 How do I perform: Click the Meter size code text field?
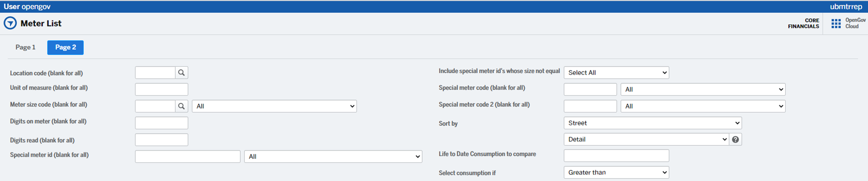(155, 106)
